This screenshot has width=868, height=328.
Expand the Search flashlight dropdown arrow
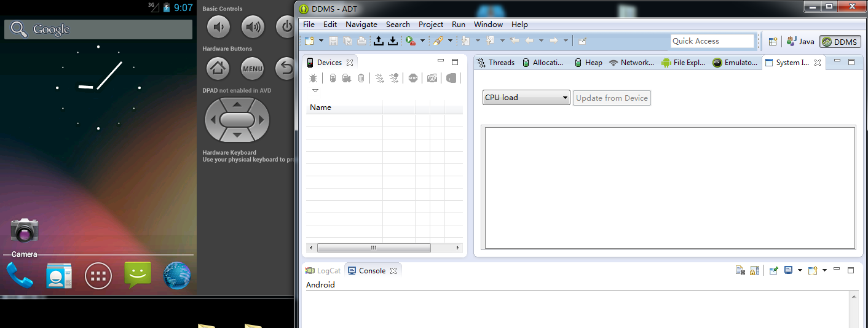pyautogui.click(x=450, y=41)
